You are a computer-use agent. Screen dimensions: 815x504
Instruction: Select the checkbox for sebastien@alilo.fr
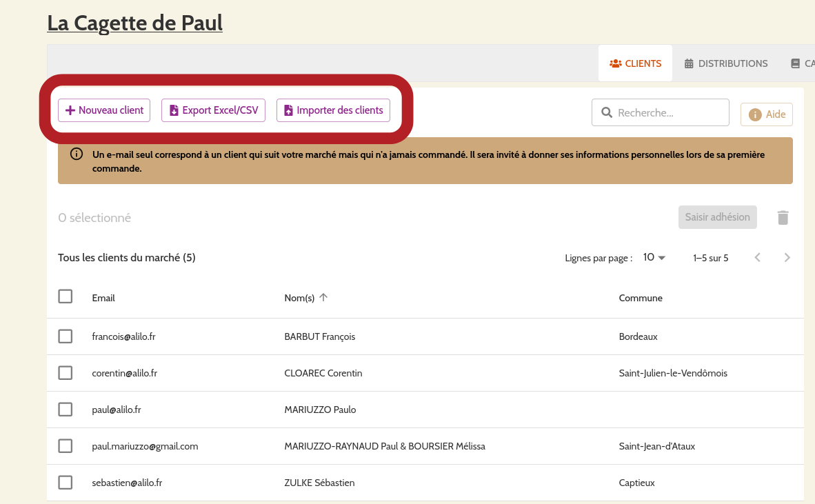[x=66, y=483]
